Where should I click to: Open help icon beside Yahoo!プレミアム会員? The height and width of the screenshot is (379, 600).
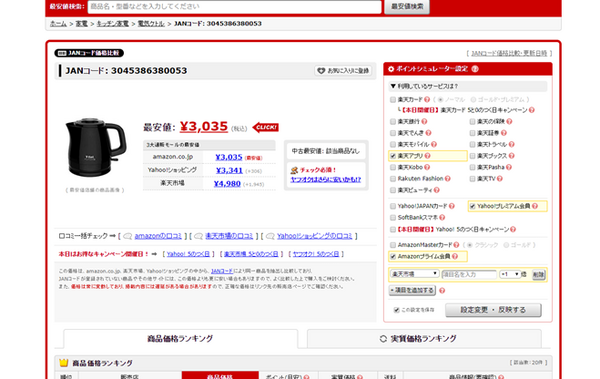535,206
